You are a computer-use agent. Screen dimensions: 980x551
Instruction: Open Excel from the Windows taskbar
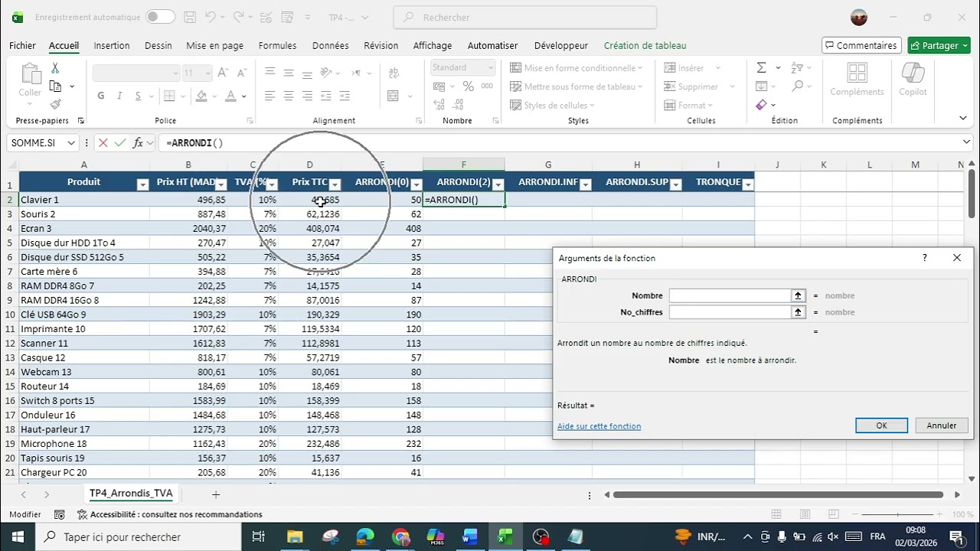point(505,536)
